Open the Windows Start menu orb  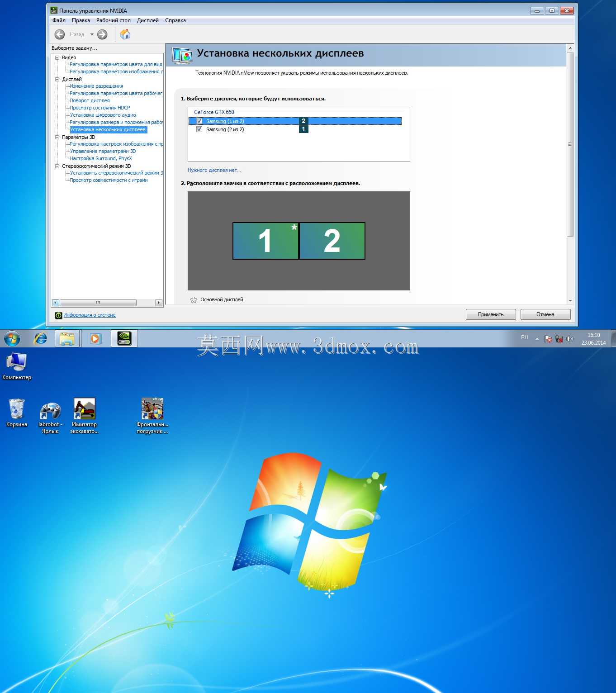pos(12,338)
